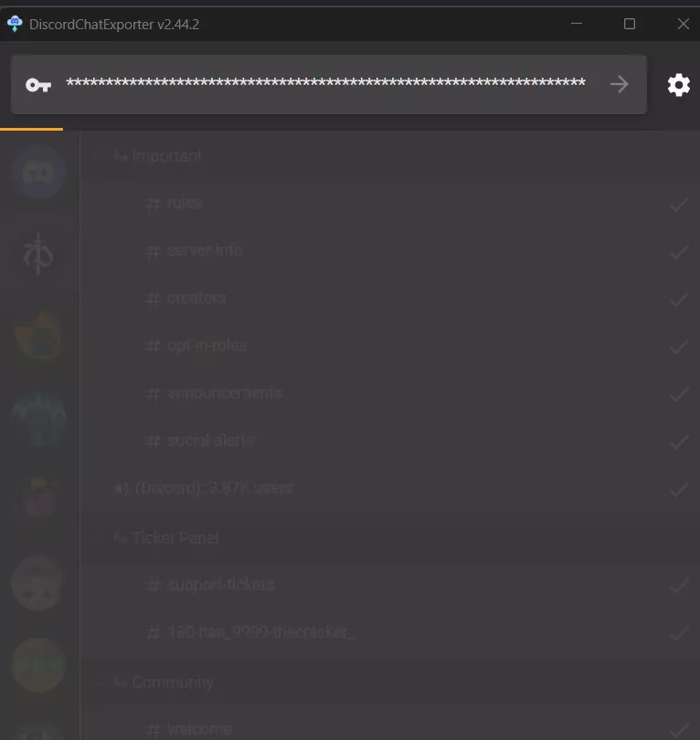Collapse the Community category
The height and width of the screenshot is (740, 700).
click(x=98, y=682)
